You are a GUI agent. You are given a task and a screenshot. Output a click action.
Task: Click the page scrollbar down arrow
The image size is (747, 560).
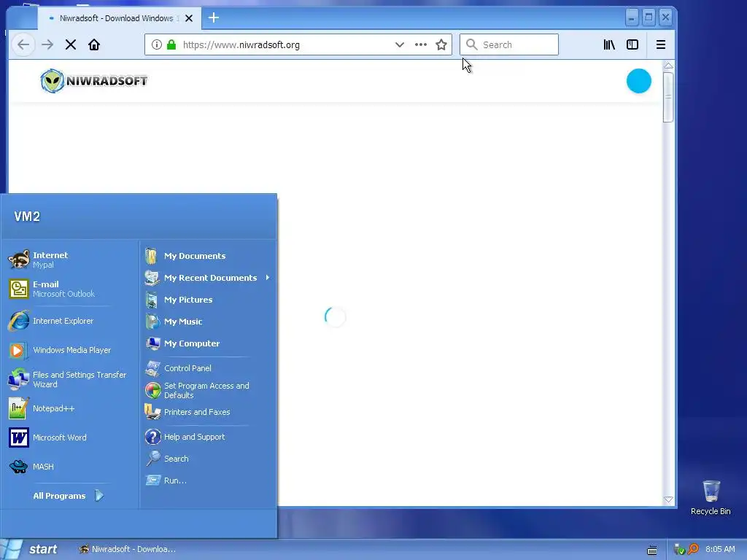coord(668,499)
